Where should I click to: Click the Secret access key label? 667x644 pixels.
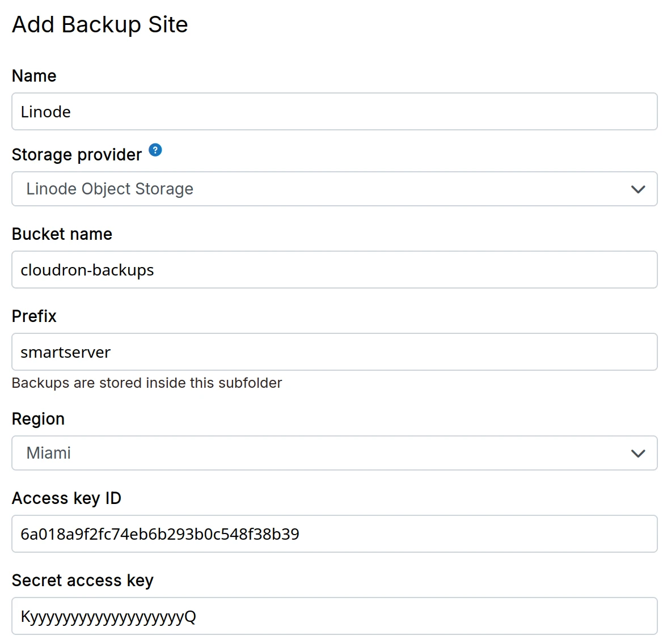pos(83,580)
